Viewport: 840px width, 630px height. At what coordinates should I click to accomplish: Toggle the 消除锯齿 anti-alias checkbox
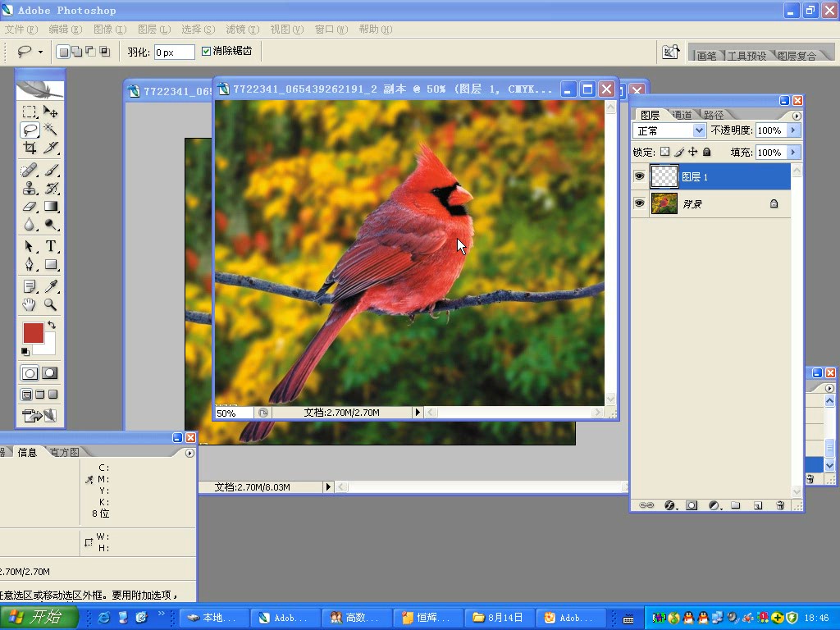pyautogui.click(x=206, y=52)
